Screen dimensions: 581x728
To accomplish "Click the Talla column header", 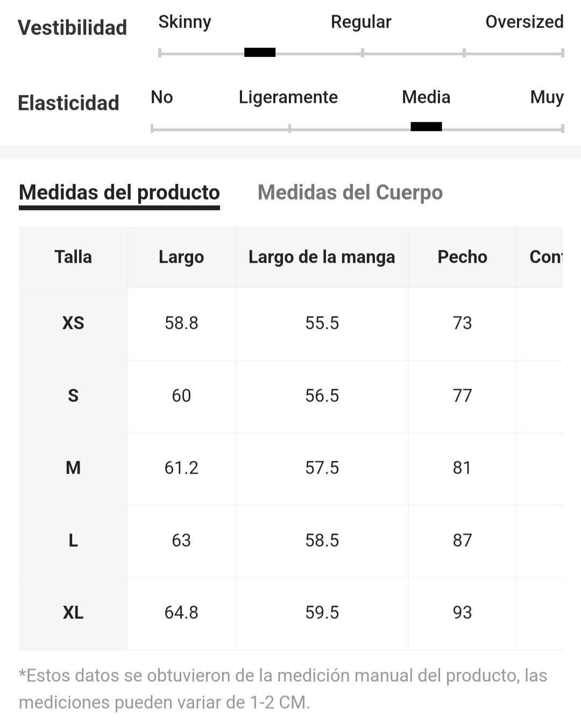I will point(73,257).
